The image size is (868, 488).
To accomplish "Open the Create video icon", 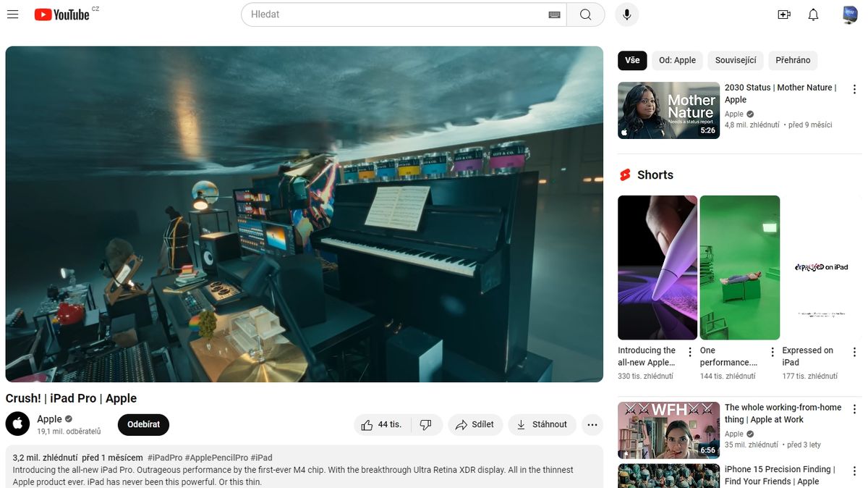I will [x=784, y=14].
